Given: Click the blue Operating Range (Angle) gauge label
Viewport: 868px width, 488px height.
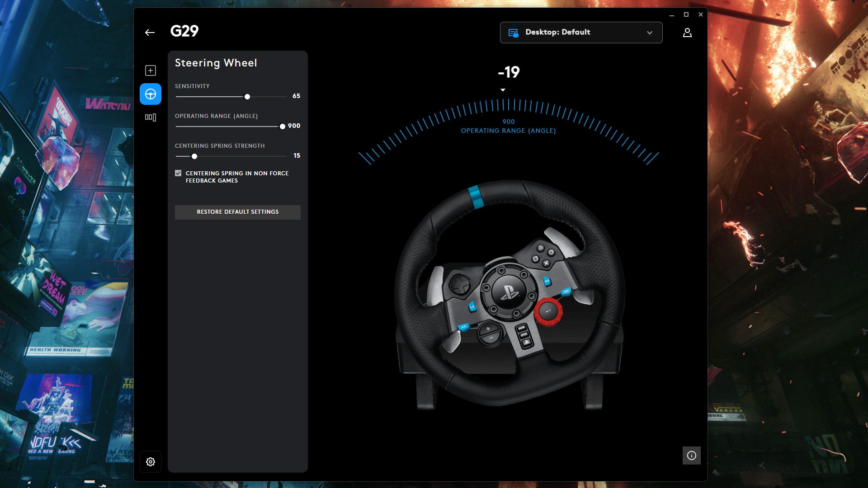Looking at the screenshot, I should [x=509, y=131].
